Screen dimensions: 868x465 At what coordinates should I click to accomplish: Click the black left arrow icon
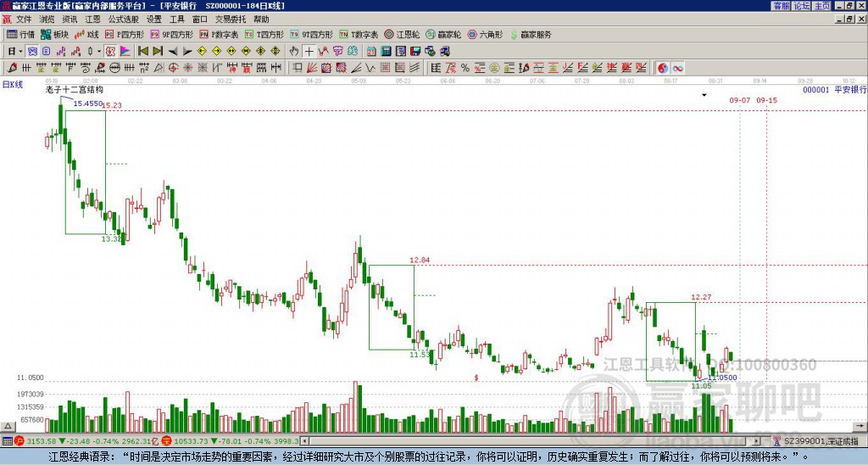173,52
